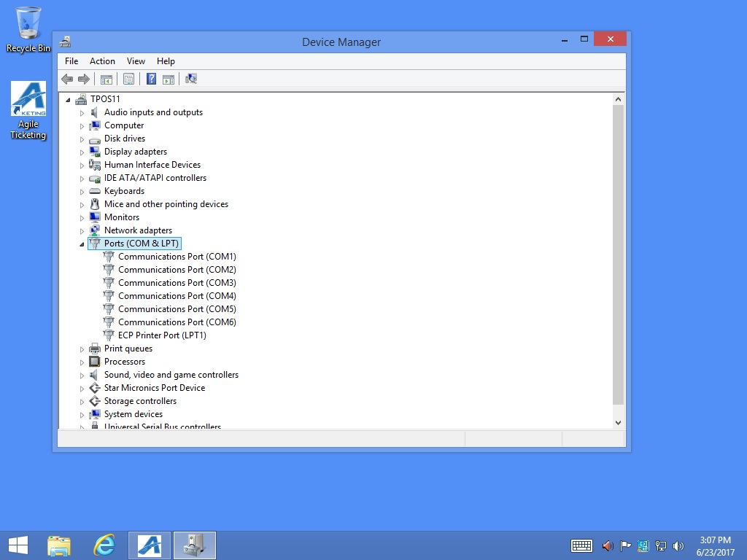Open the View menu

click(x=136, y=61)
